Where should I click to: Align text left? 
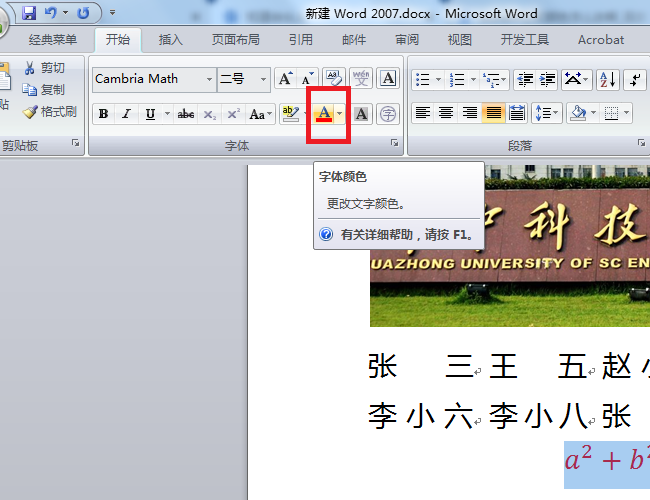(423, 113)
